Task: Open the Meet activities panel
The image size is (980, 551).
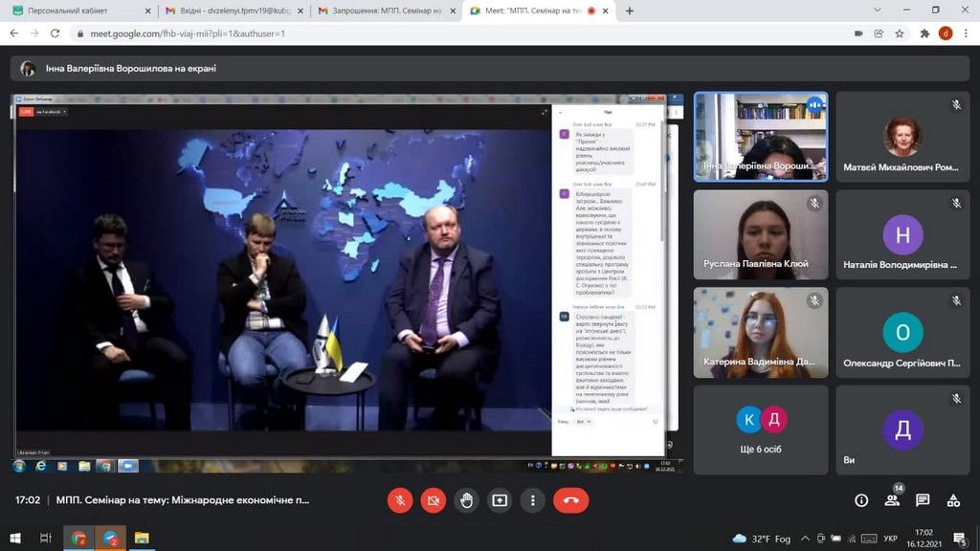Action: click(x=953, y=500)
